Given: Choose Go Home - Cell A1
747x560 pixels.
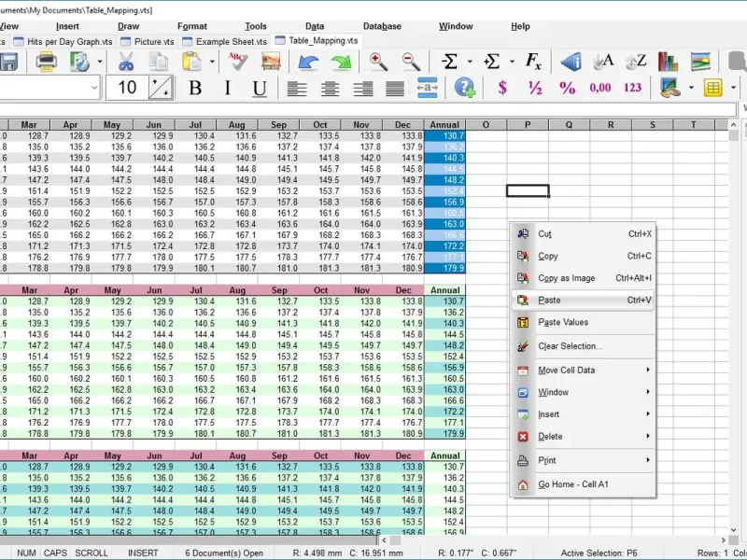Looking at the screenshot, I should [x=583, y=484].
